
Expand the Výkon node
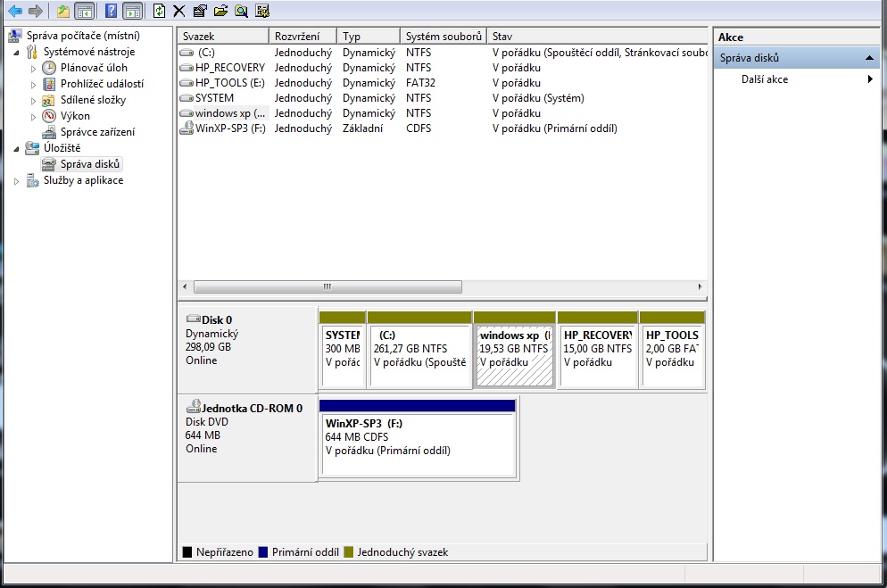(33, 117)
